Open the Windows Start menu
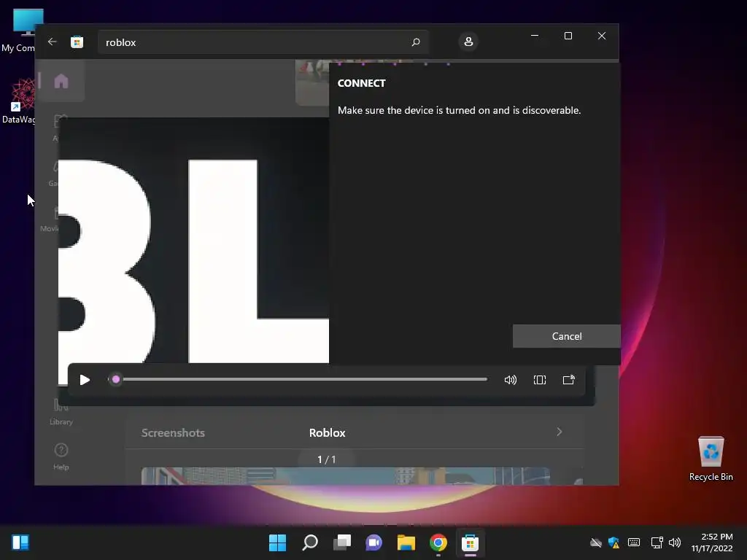The width and height of the screenshot is (747, 560). (x=278, y=542)
